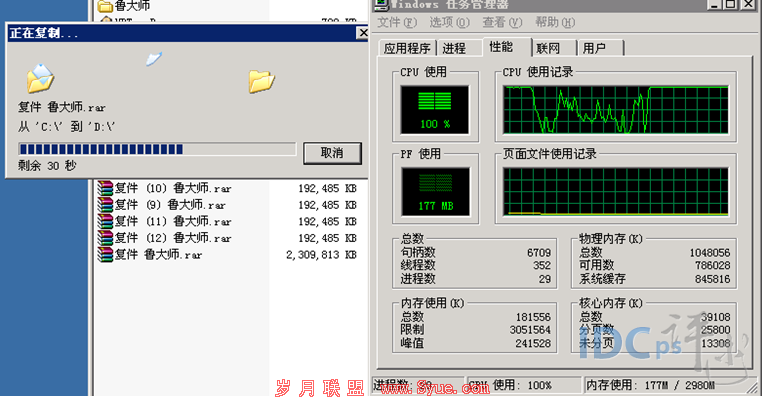
Task: Click the rar icon of 复件 (10) 鲁大师.rar
Action: point(105,188)
